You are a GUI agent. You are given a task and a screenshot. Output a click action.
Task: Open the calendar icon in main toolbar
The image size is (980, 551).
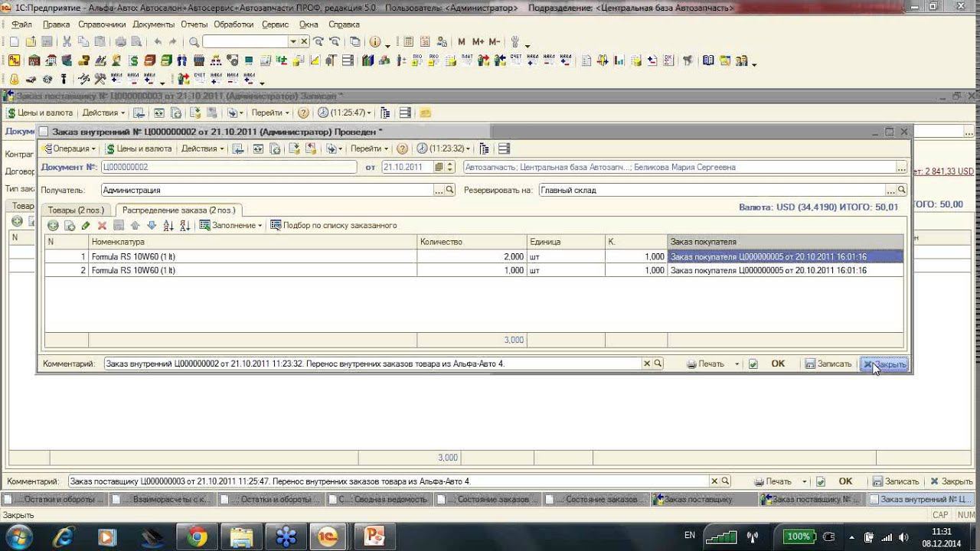(x=424, y=41)
